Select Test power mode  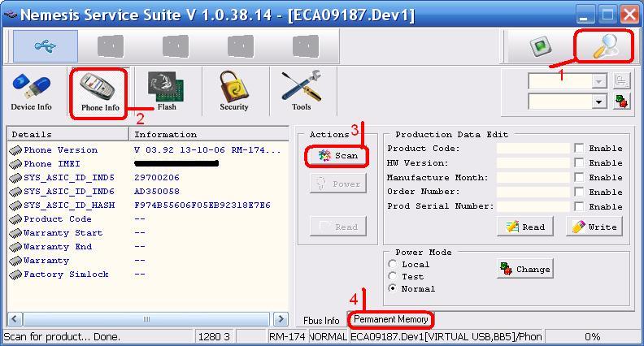click(393, 276)
